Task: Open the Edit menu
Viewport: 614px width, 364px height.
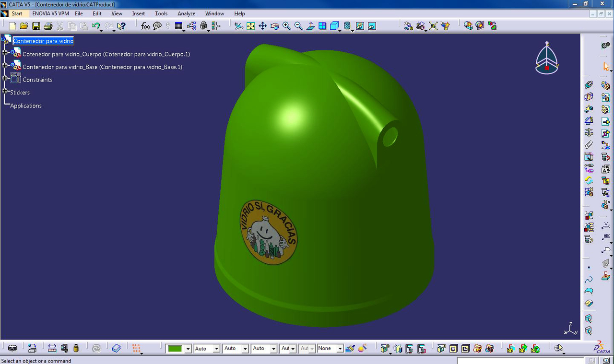Action: pos(97,13)
